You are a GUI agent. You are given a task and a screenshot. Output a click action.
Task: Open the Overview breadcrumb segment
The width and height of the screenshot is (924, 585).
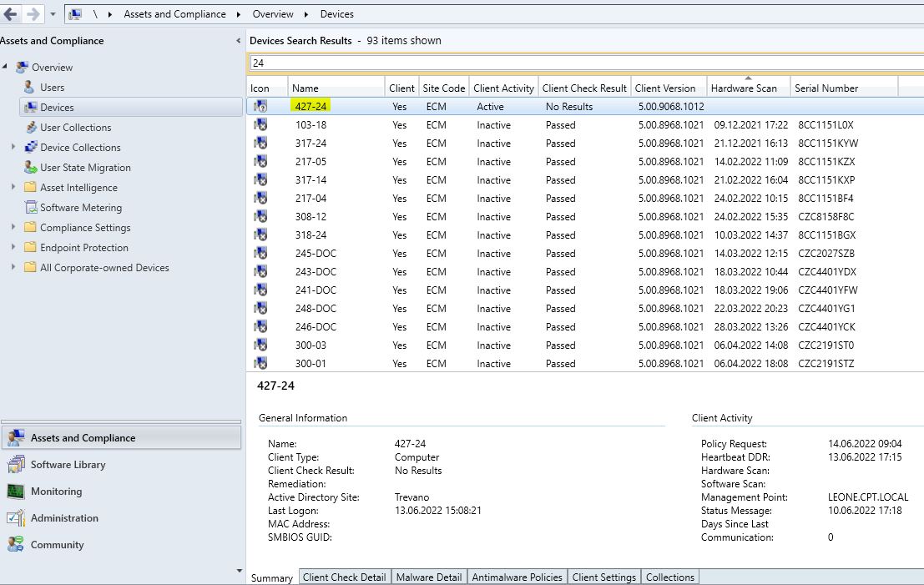pyautogui.click(x=273, y=13)
